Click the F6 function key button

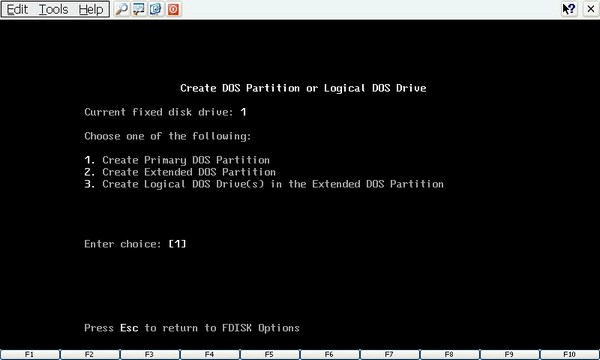pos(330,355)
